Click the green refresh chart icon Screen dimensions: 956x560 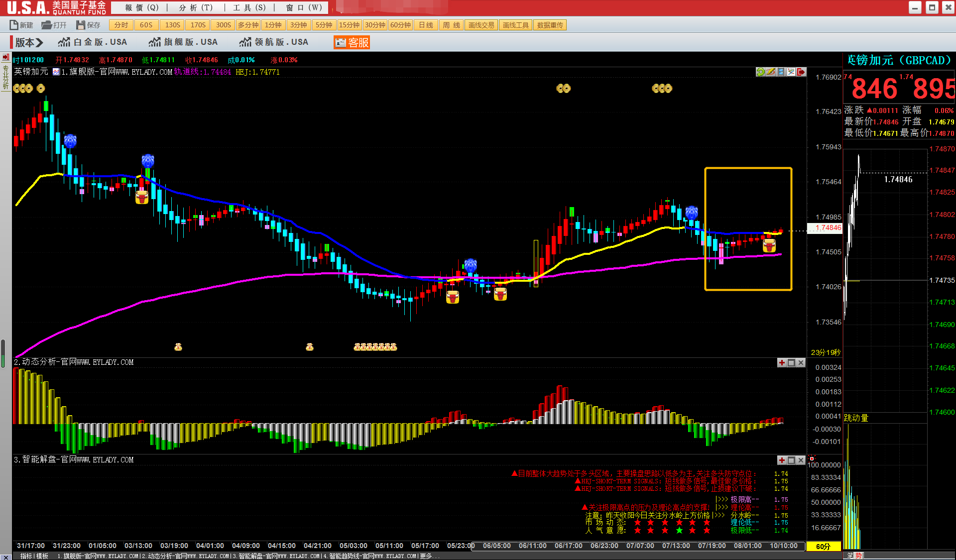pyautogui.click(x=760, y=72)
